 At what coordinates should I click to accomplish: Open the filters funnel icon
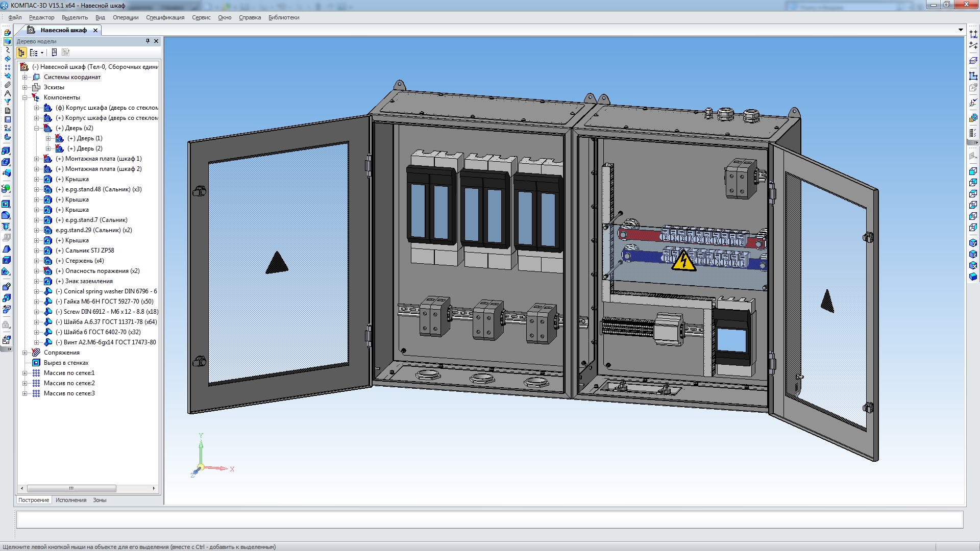(x=7, y=102)
